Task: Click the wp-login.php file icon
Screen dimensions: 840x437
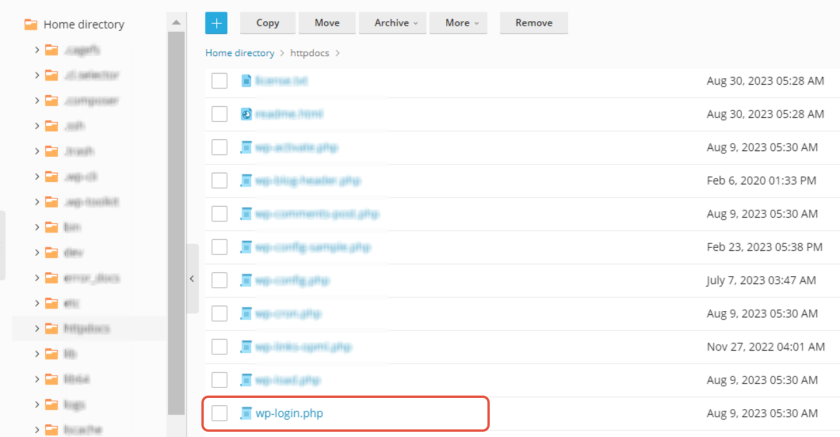Action: (246, 413)
